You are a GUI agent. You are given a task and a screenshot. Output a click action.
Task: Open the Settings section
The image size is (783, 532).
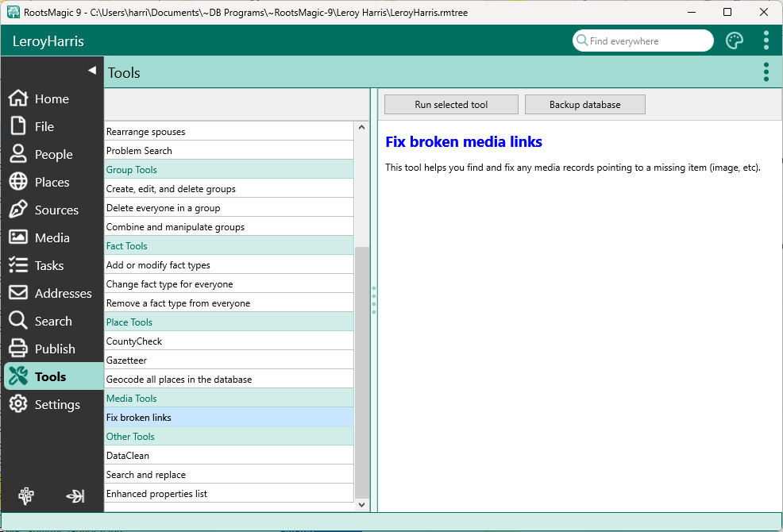(x=56, y=405)
